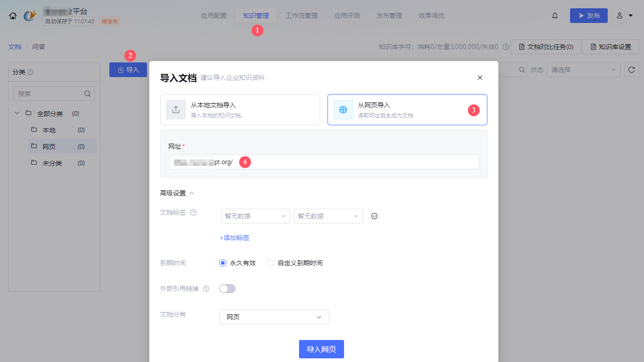Collapse the 高级设置 section
The width and height of the screenshot is (644, 362).
click(177, 193)
